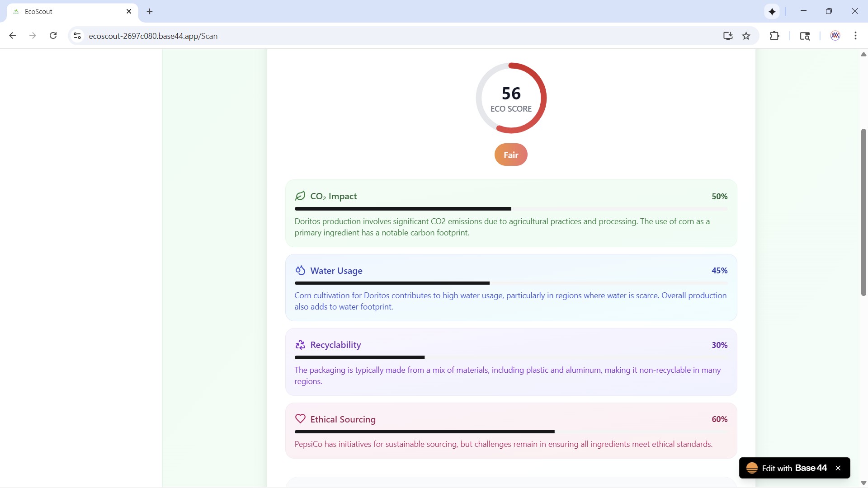This screenshot has width=868, height=488.
Task: Open the browser profile avatar
Action: [x=835, y=36]
